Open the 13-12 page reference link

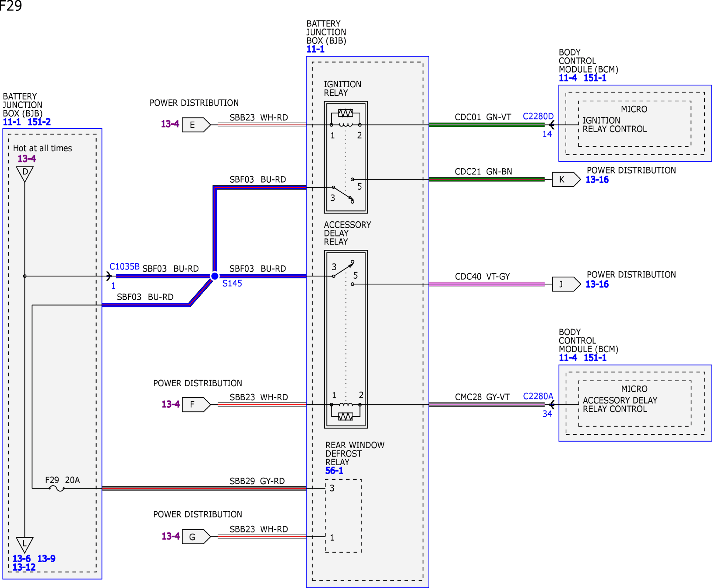pos(24,567)
